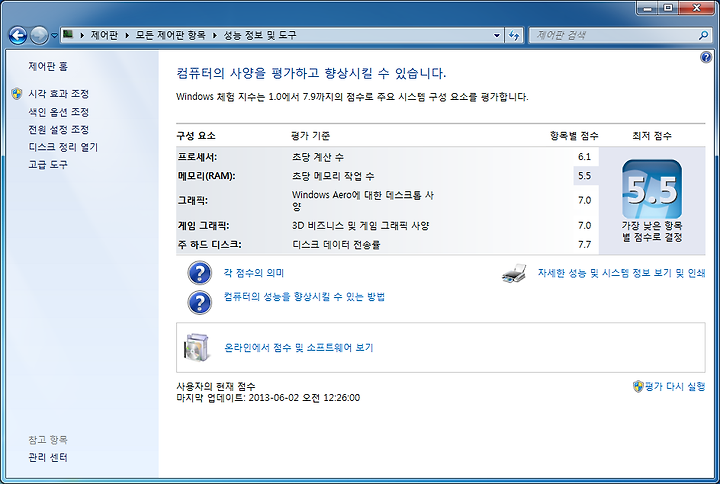Expand the arrow after 제어판 breadcrumb
Screen dimensions: 720x484
127,35
